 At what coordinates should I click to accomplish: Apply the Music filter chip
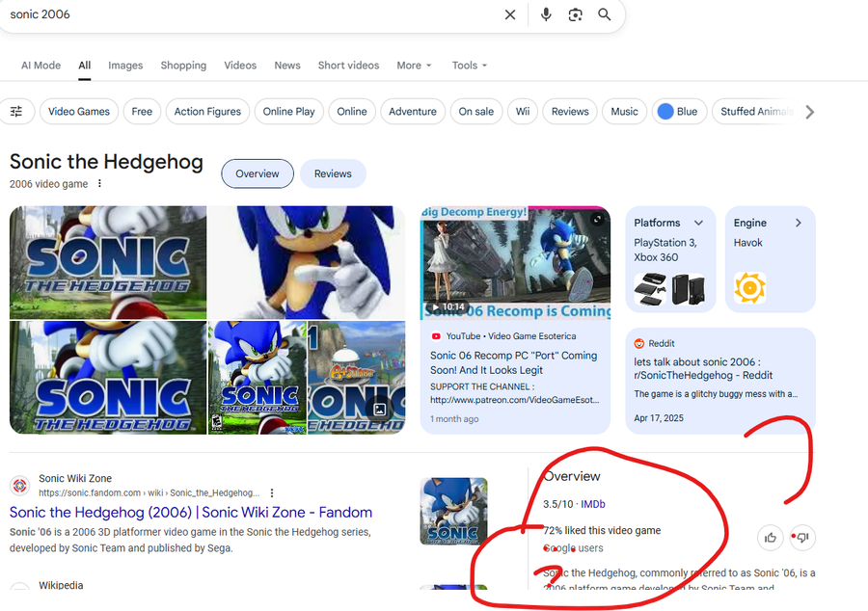[x=624, y=112]
